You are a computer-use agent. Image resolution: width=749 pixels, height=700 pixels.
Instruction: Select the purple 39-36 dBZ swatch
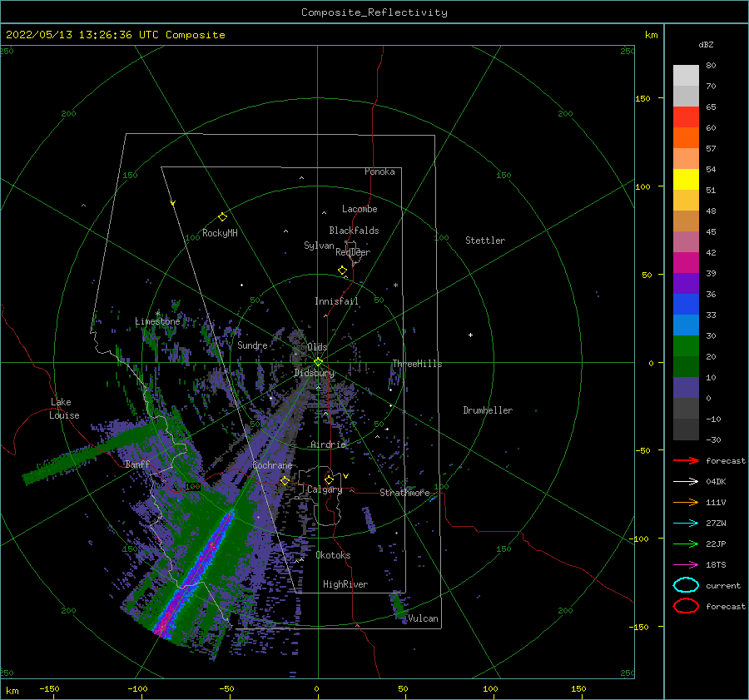686,283
